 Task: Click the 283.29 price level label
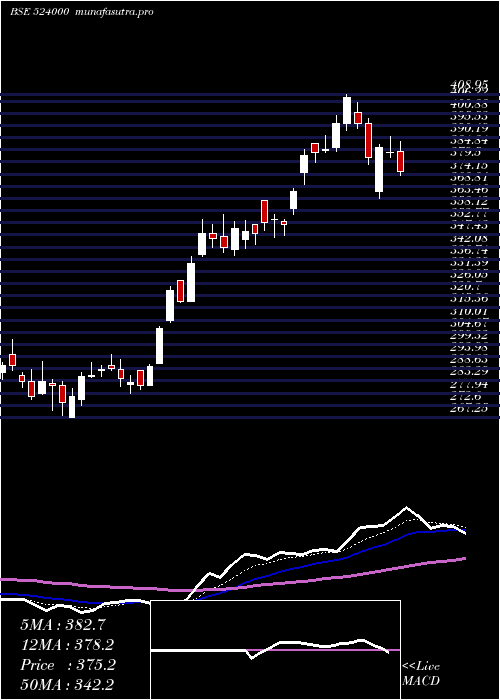pyautogui.click(x=469, y=372)
